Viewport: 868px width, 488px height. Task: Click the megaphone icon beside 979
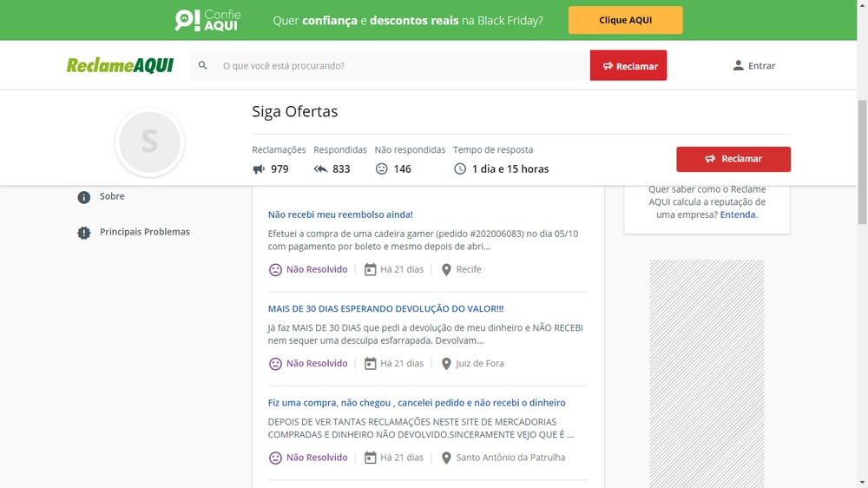(x=259, y=169)
